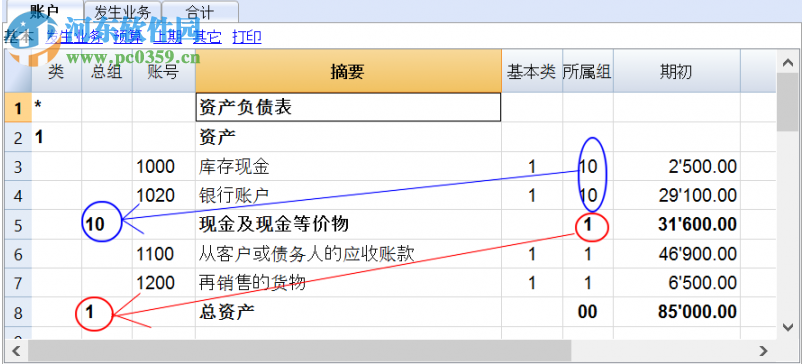Select the bold total 85'000.00
This screenshot has width=805, height=364.
coord(677,312)
